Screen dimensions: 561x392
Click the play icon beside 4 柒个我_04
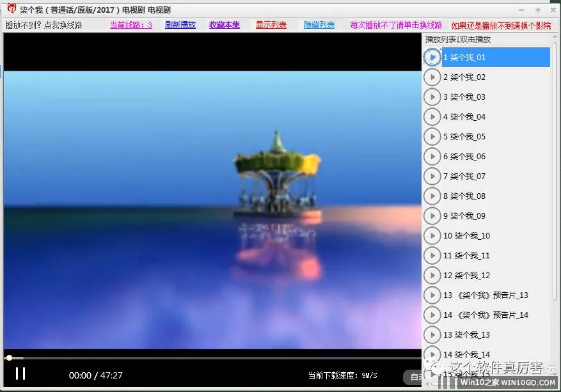pos(432,116)
